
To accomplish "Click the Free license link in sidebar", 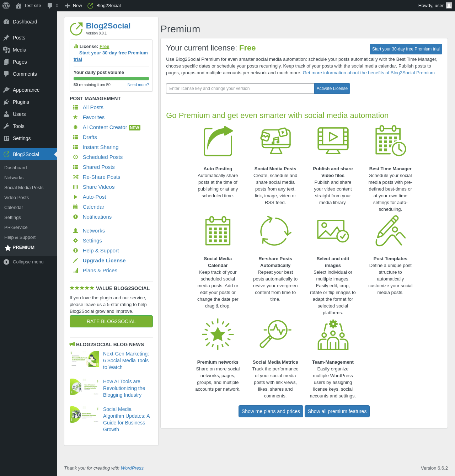I will 105,47.
